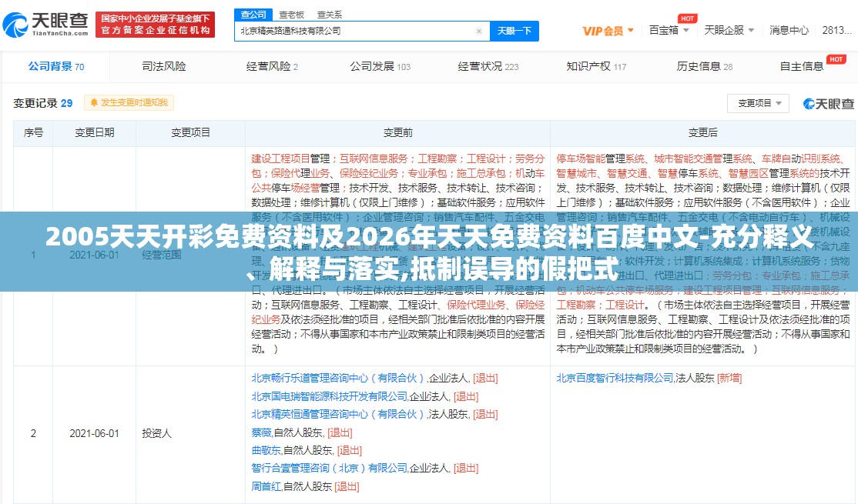Select the 公司背景 70 tab
858x504 pixels.
tap(55, 67)
